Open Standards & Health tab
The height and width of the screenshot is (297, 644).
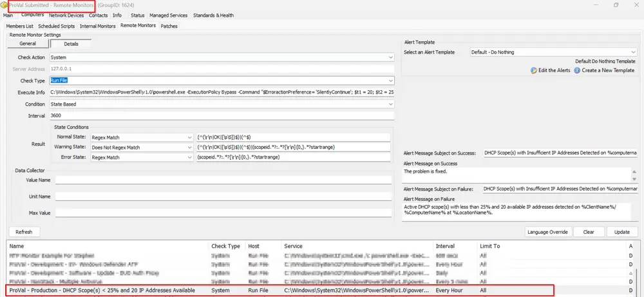point(214,15)
